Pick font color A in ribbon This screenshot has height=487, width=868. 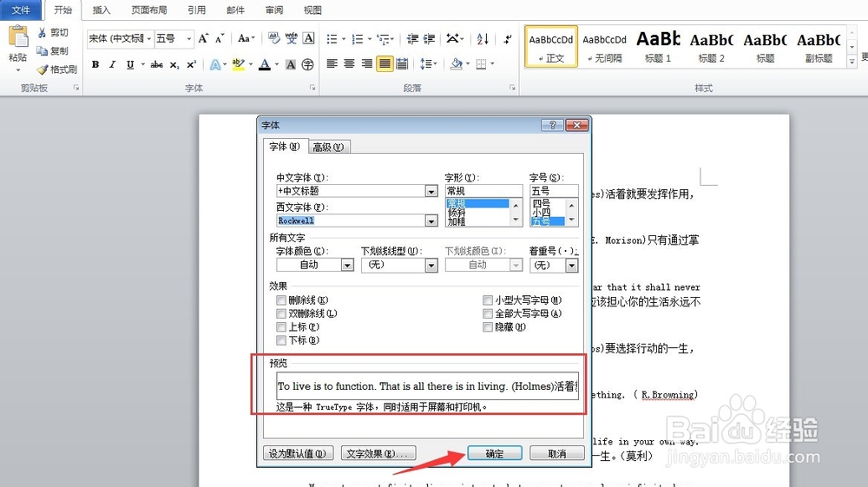pos(265,65)
